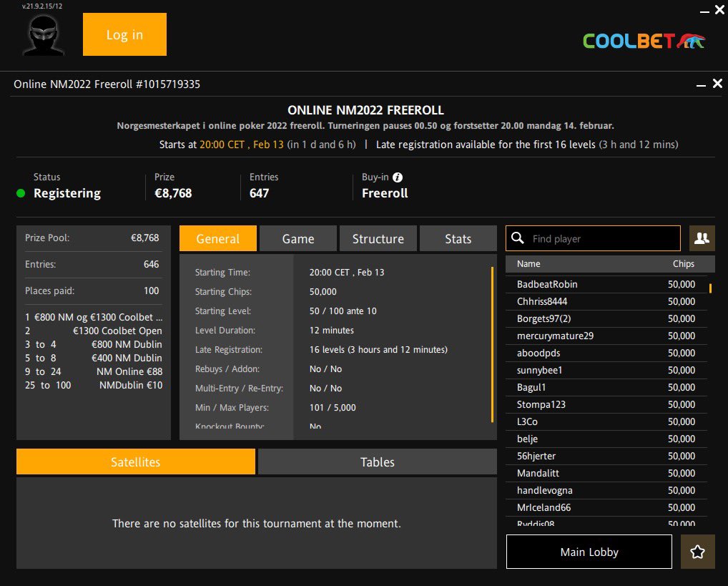The image size is (728, 586).
Task: Click the €1300 Coolbet Open prize row
Action: [94, 331]
